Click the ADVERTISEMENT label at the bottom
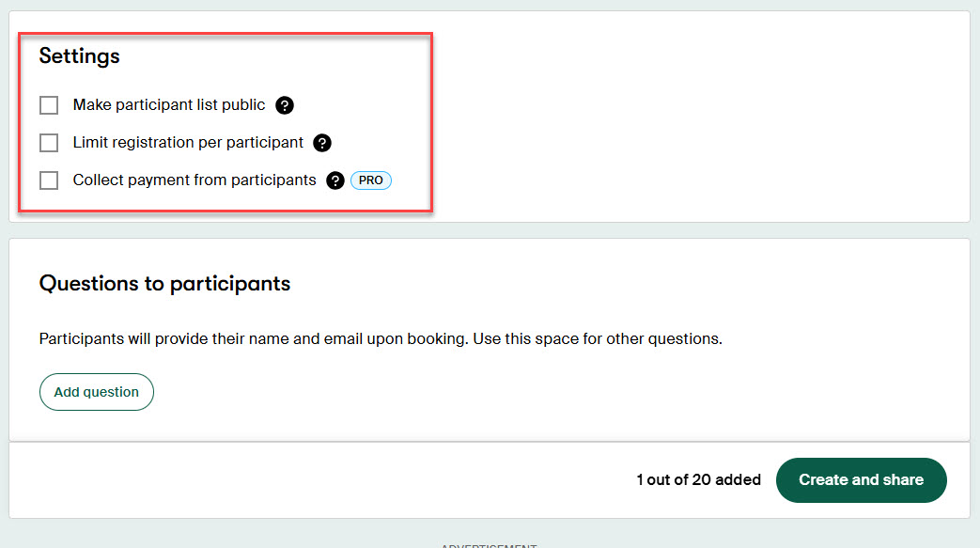This screenshot has width=980, height=548. pyautogui.click(x=490, y=545)
